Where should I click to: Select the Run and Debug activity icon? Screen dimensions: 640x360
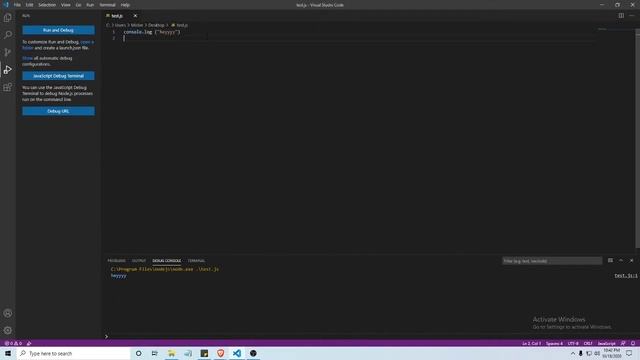[x=8, y=70]
